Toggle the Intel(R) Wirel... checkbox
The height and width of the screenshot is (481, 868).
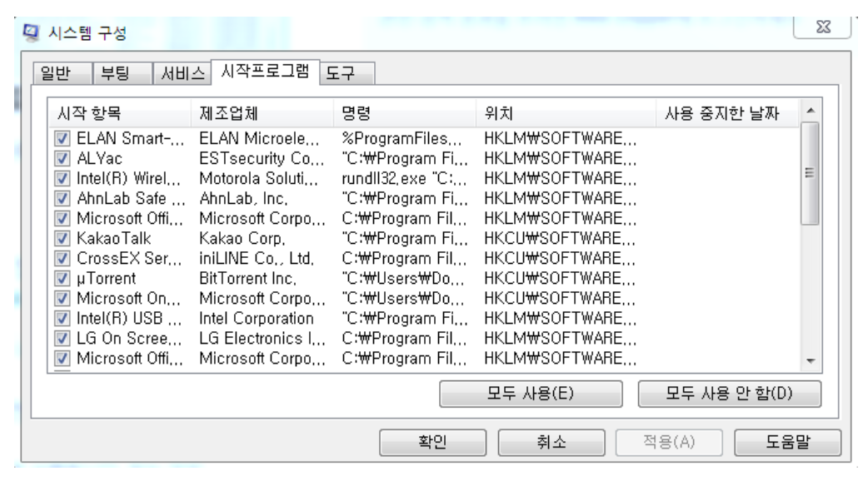62,179
